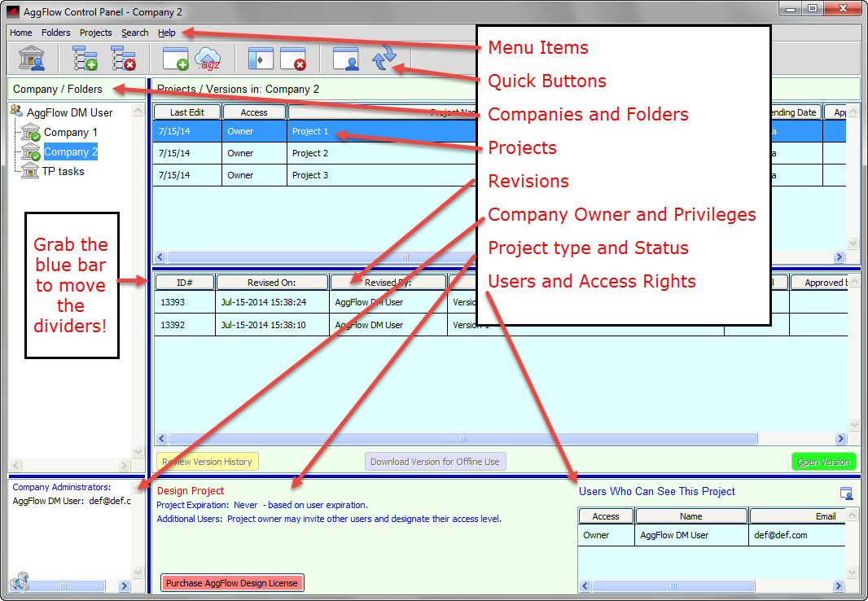Screen dimensions: 868x601
Task: Click Purchase AggFlow Design License button
Action: pos(232,582)
